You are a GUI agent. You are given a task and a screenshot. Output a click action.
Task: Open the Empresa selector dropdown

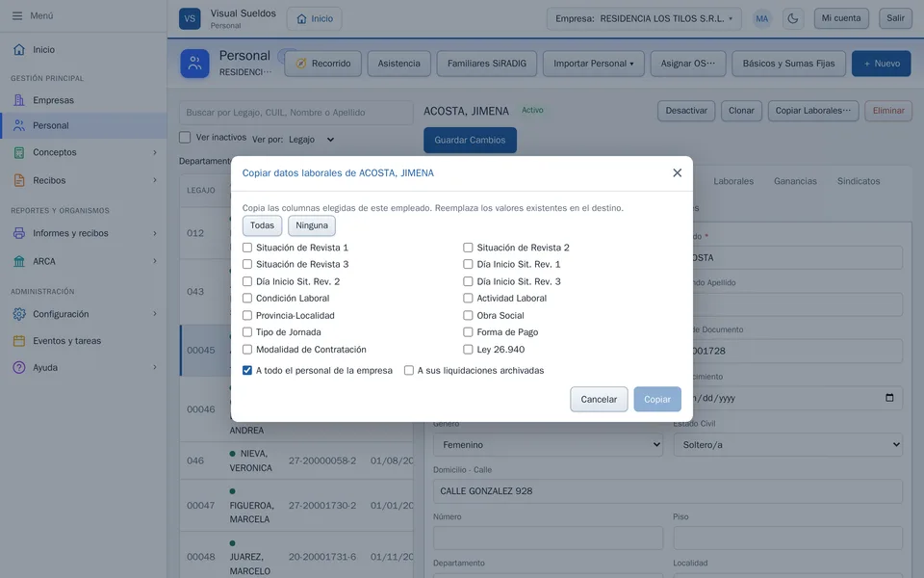pos(644,18)
